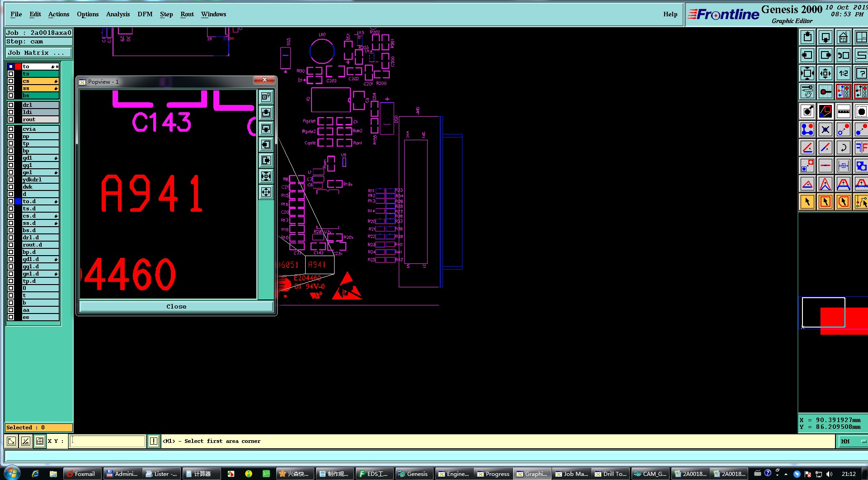Open the Help menu button
The image size is (868, 480).
click(x=670, y=14)
